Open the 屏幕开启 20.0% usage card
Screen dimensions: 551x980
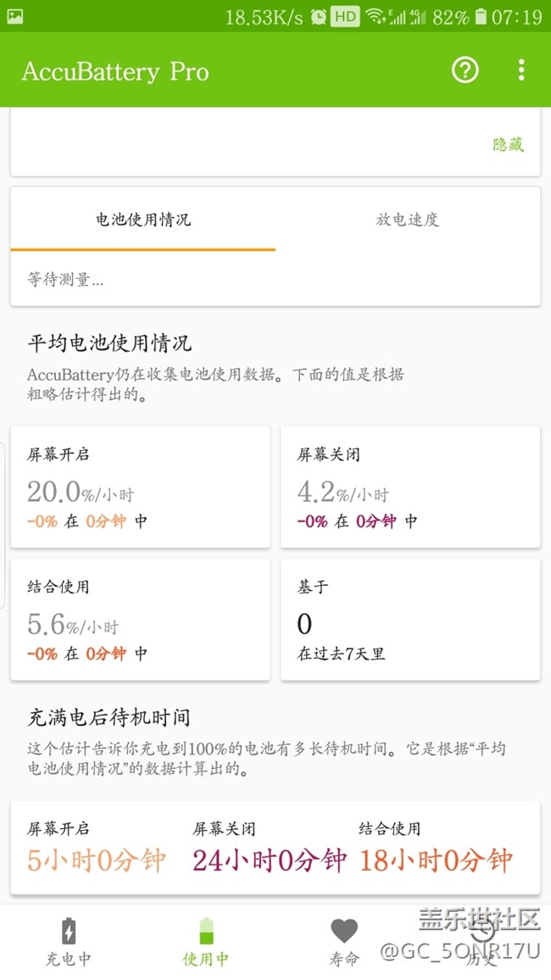[x=141, y=487]
